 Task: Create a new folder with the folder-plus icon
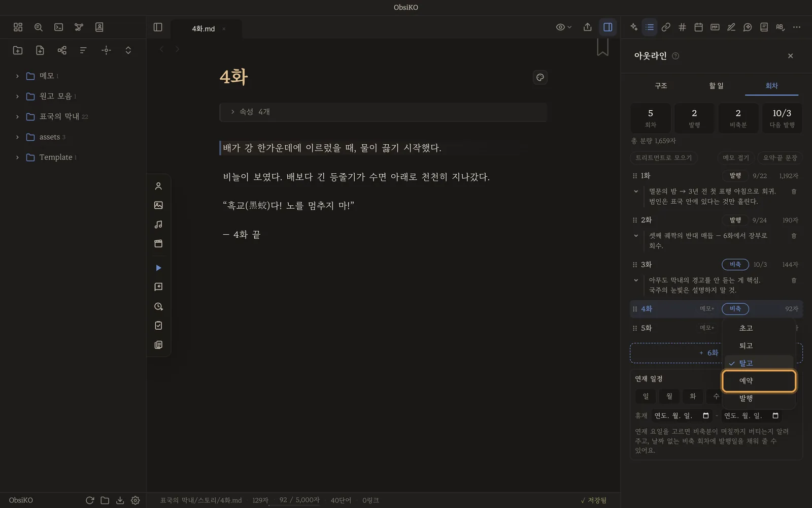tap(18, 50)
